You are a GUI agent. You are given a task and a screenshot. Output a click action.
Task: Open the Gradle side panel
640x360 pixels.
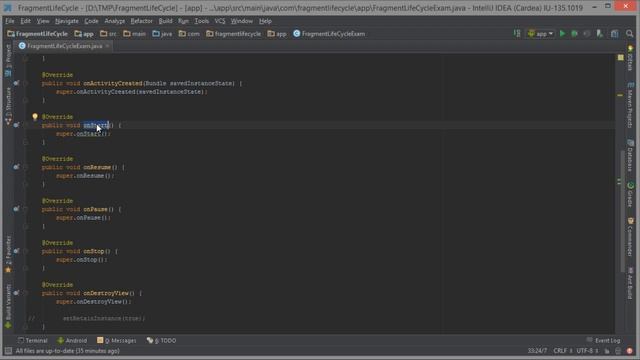630,195
